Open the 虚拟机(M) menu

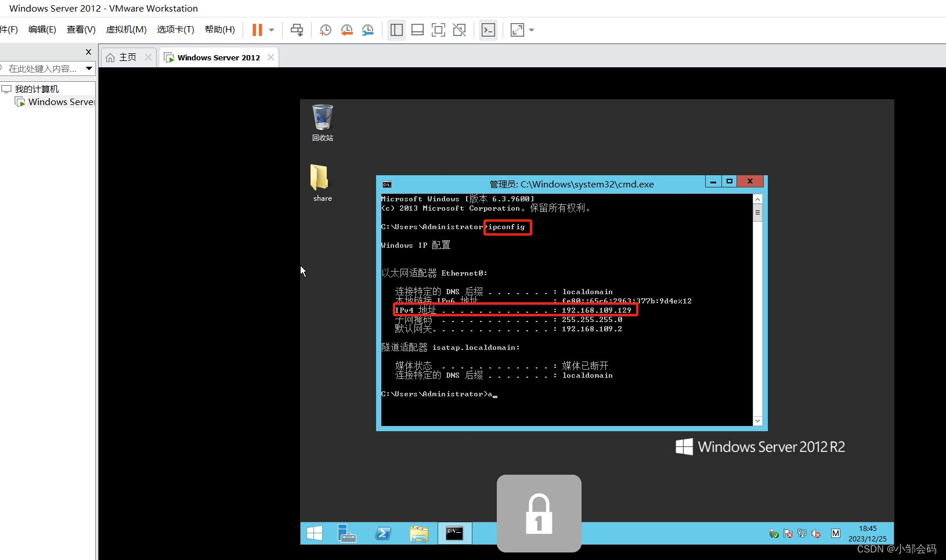[x=127, y=30]
